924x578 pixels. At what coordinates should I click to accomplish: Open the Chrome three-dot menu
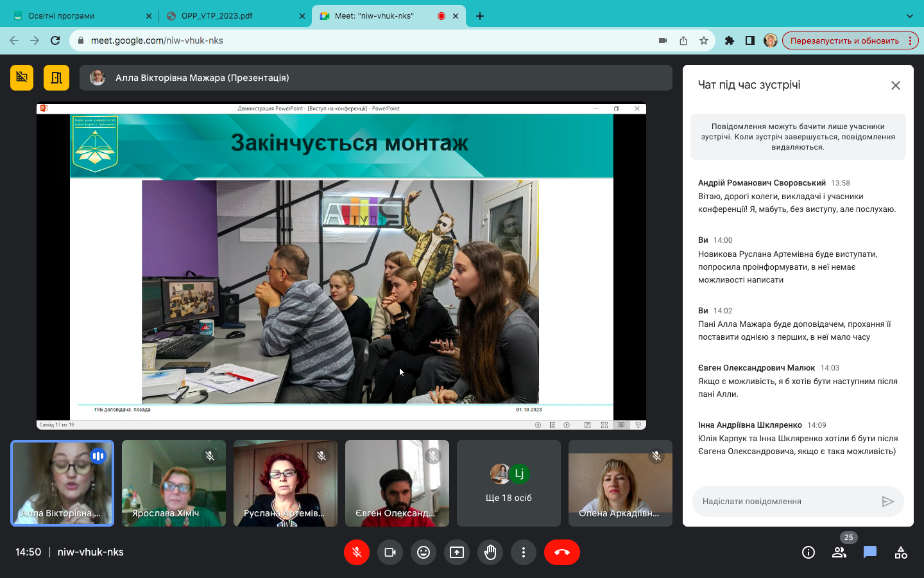tap(910, 40)
